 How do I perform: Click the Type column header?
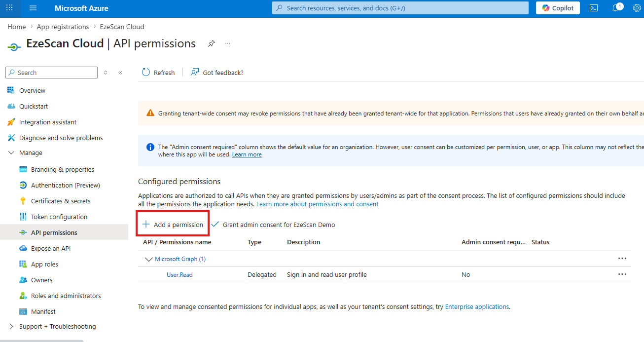pyautogui.click(x=254, y=242)
